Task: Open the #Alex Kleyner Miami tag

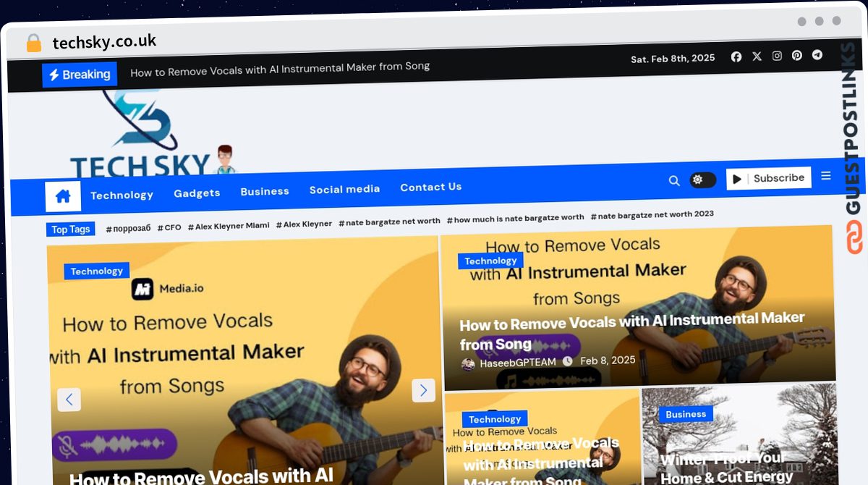Action: click(x=229, y=226)
